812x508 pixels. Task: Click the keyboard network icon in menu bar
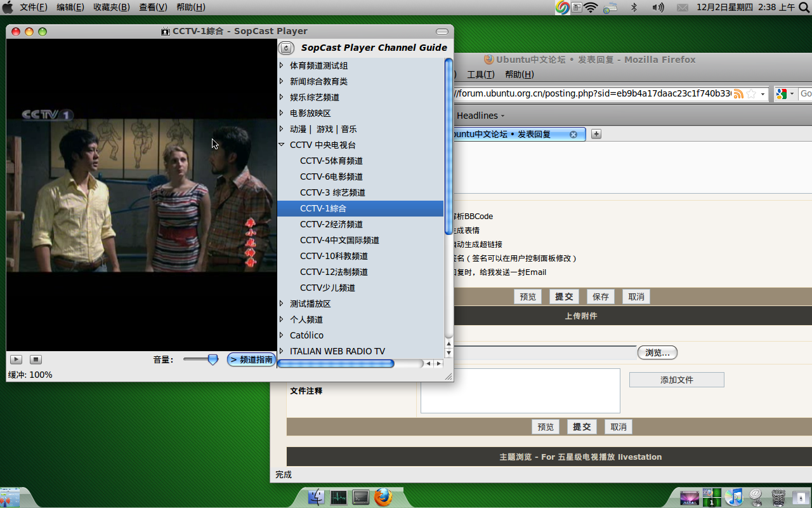610,8
